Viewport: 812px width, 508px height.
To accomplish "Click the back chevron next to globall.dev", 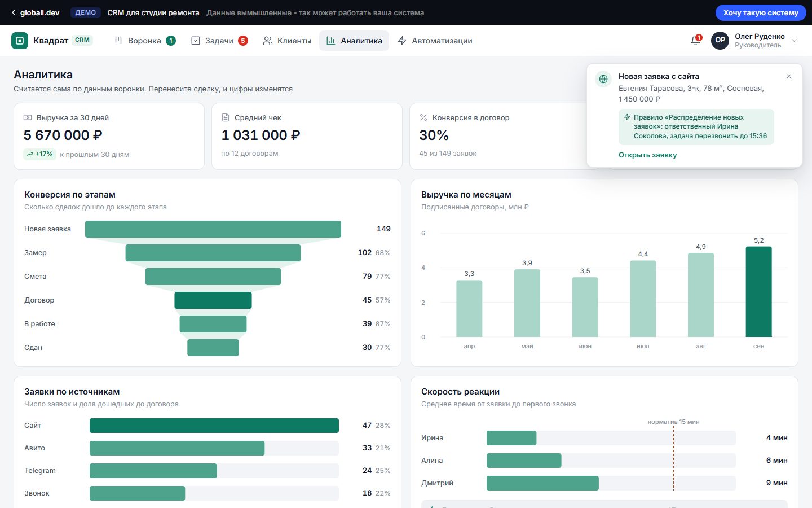I will [x=14, y=12].
